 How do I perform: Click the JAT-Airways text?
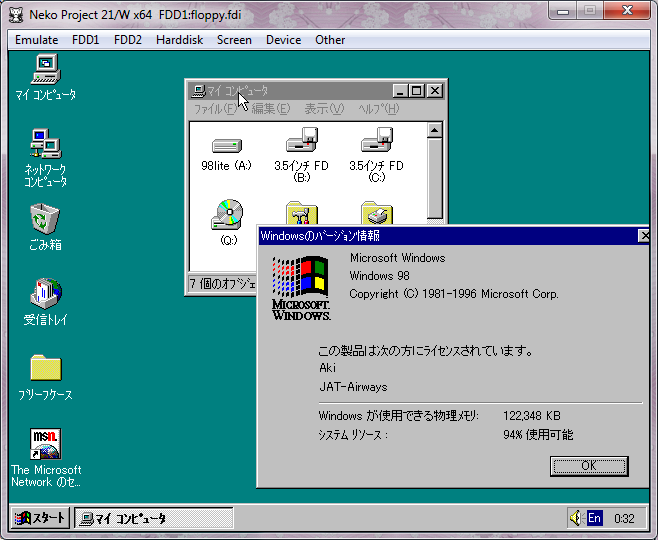[353, 386]
